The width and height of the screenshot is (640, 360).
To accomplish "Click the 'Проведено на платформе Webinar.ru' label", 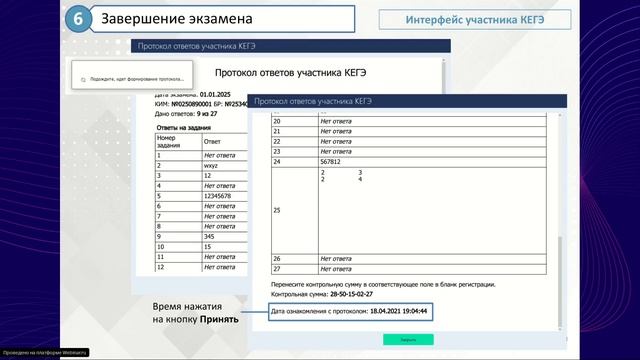I will point(44,353).
